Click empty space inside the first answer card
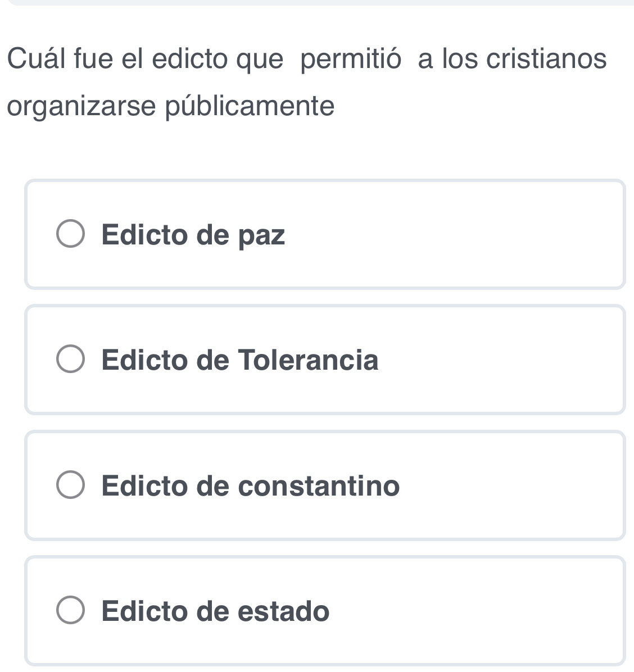Screen dimensions: 634x672 [x=450, y=235]
